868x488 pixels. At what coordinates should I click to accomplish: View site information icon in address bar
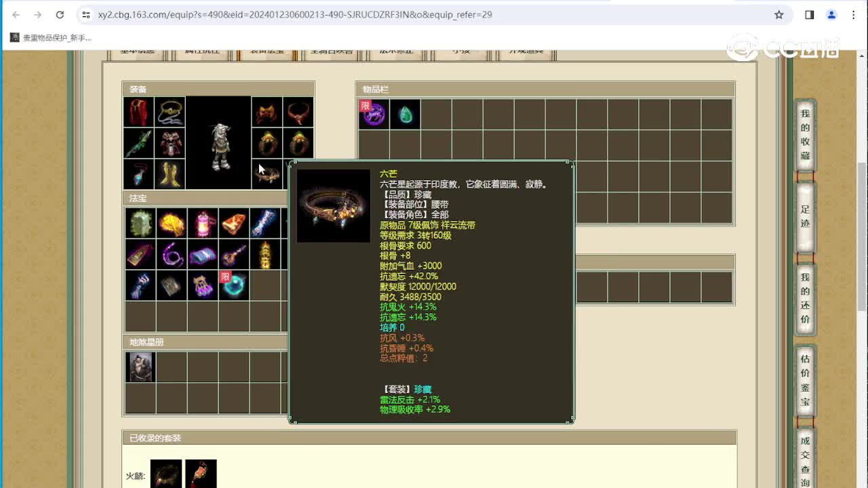85,14
